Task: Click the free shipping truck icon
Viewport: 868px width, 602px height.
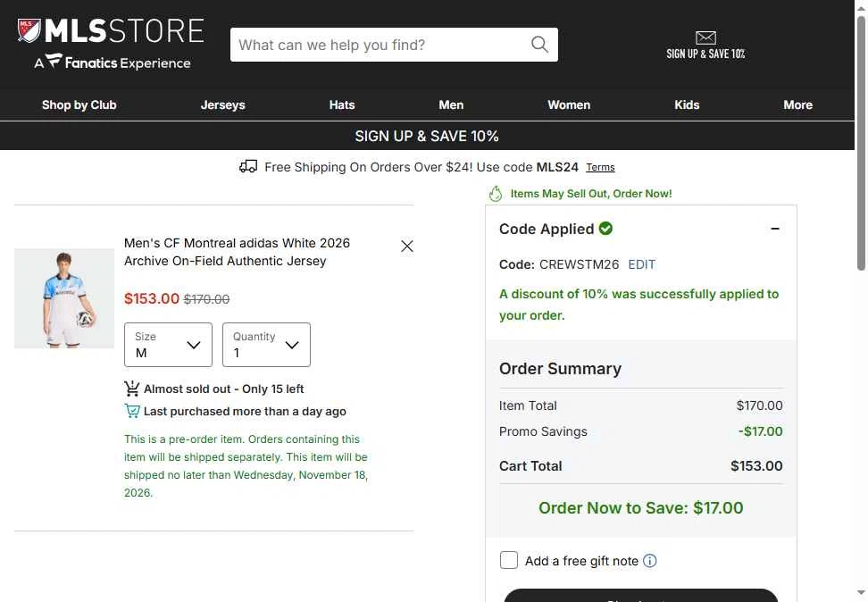Action: click(x=248, y=167)
